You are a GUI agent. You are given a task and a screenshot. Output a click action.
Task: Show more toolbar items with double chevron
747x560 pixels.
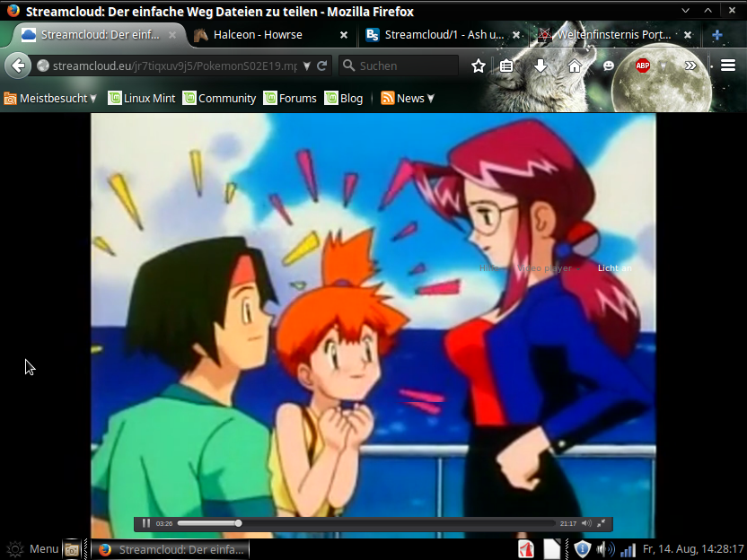click(x=690, y=66)
